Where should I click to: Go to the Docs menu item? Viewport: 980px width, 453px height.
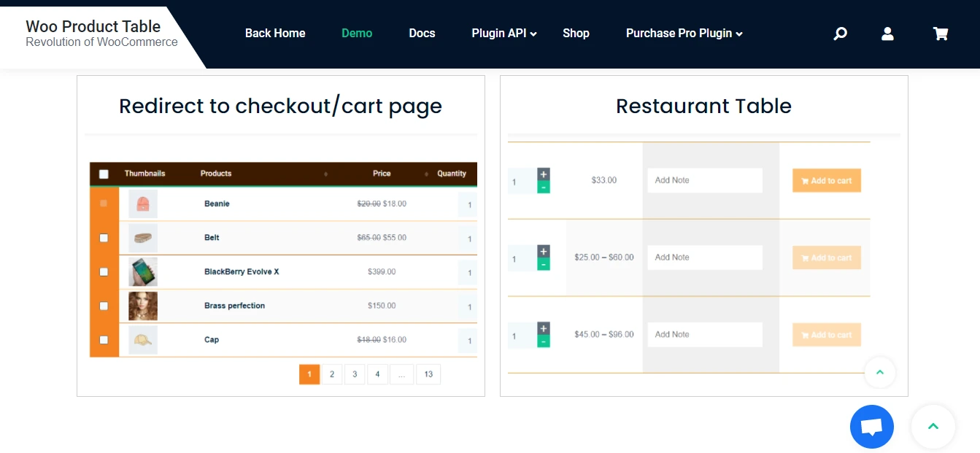tap(422, 34)
